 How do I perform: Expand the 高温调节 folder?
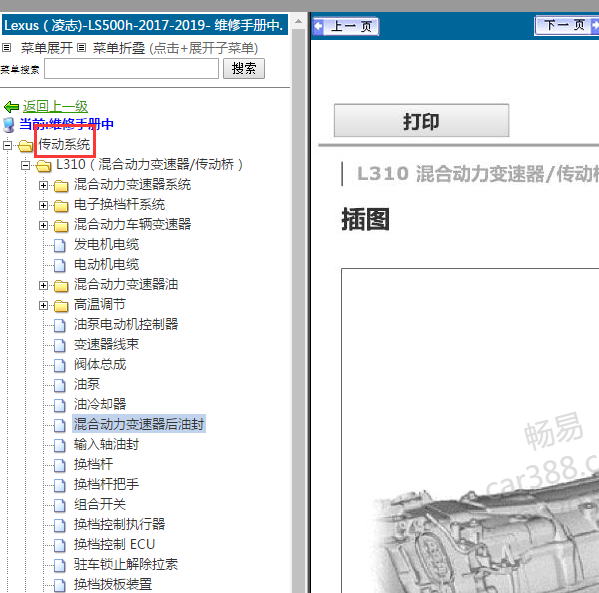(x=43, y=305)
